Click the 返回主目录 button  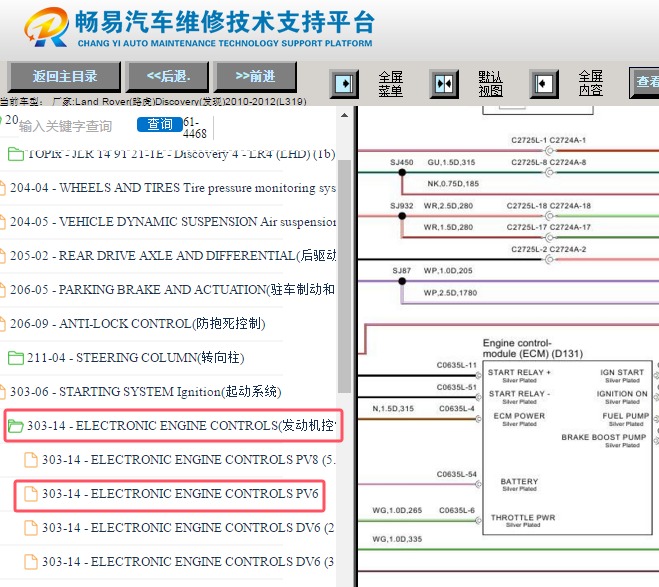coord(64,76)
